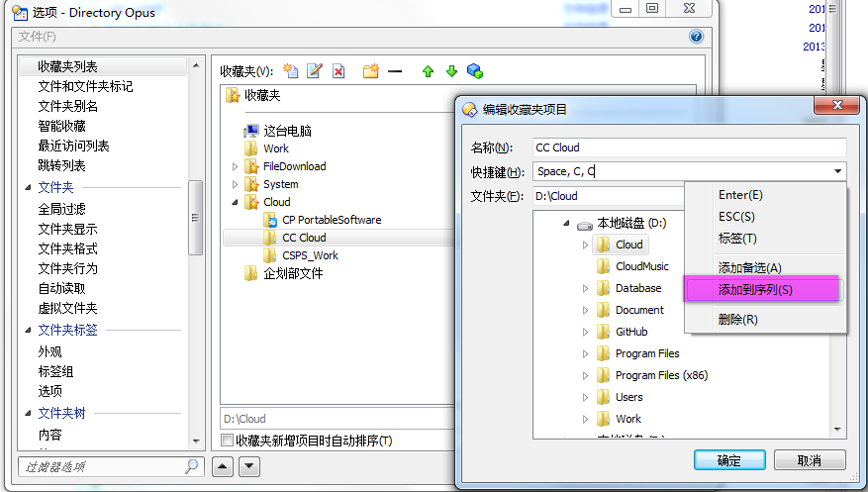Select CSPS_Work favorite entry
Image resolution: width=868 pixels, height=492 pixels.
point(310,255)
